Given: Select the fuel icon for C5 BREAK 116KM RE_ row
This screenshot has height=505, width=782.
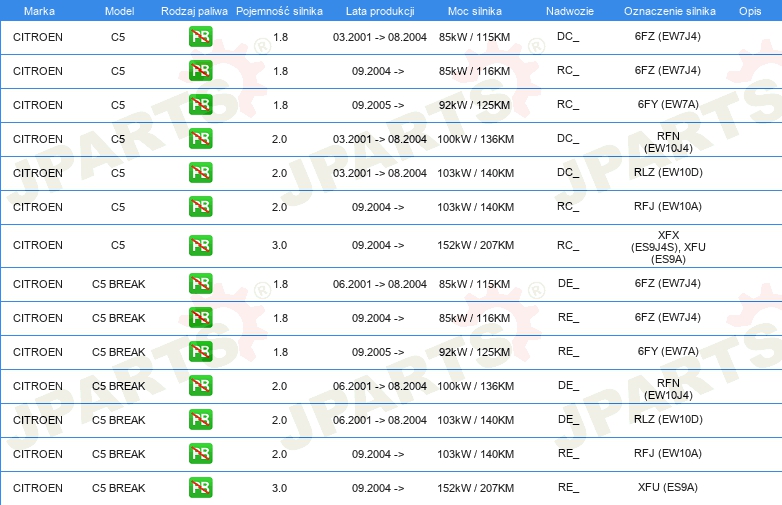Looking at the screenshot, I should (x=200, y=318).
